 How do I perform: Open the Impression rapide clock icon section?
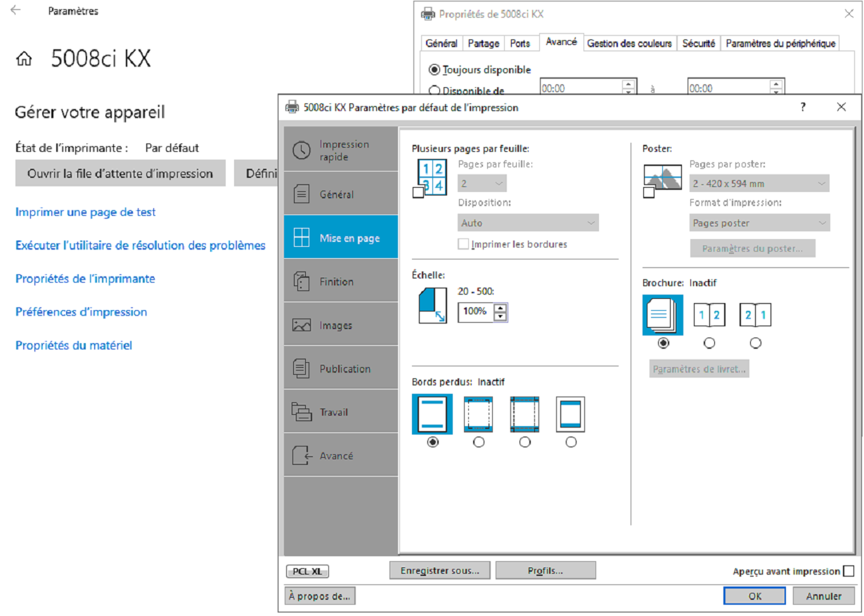301,150
